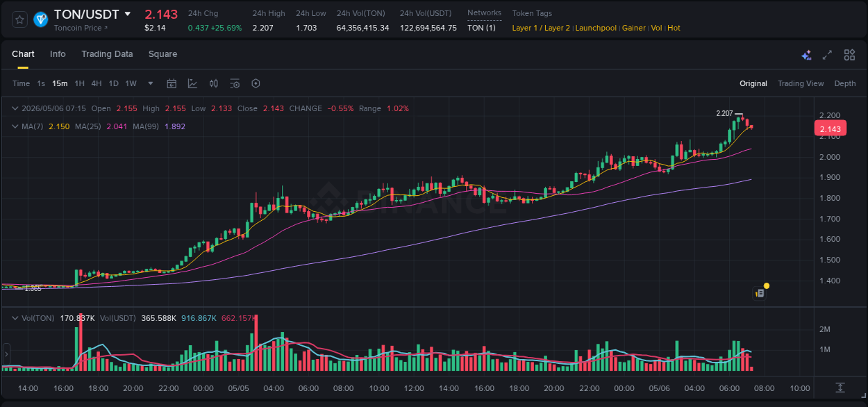Viewport: 868px width, 407px height.
Task: Collapse the Vol(TON) indicator chevron
Action: (15, 317)
